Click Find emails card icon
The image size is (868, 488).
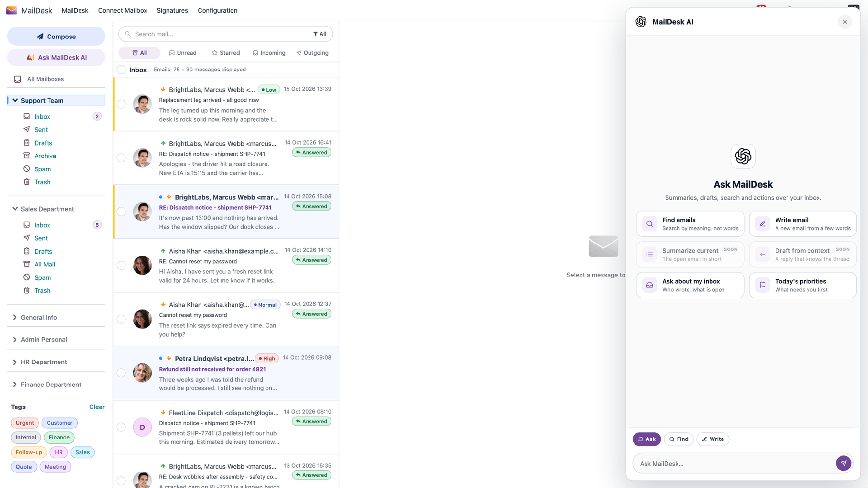(649, 224)
